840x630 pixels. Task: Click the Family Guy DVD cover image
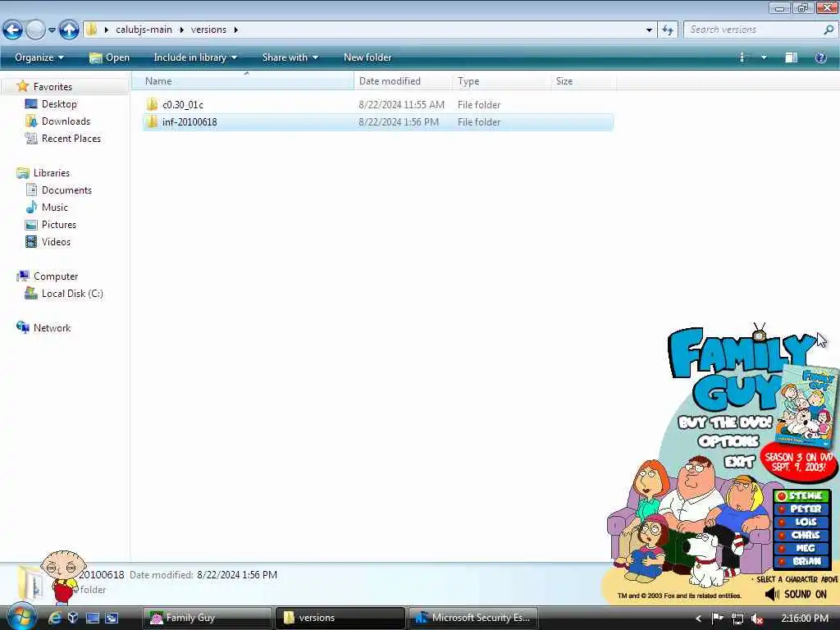(x=808, y=405)
